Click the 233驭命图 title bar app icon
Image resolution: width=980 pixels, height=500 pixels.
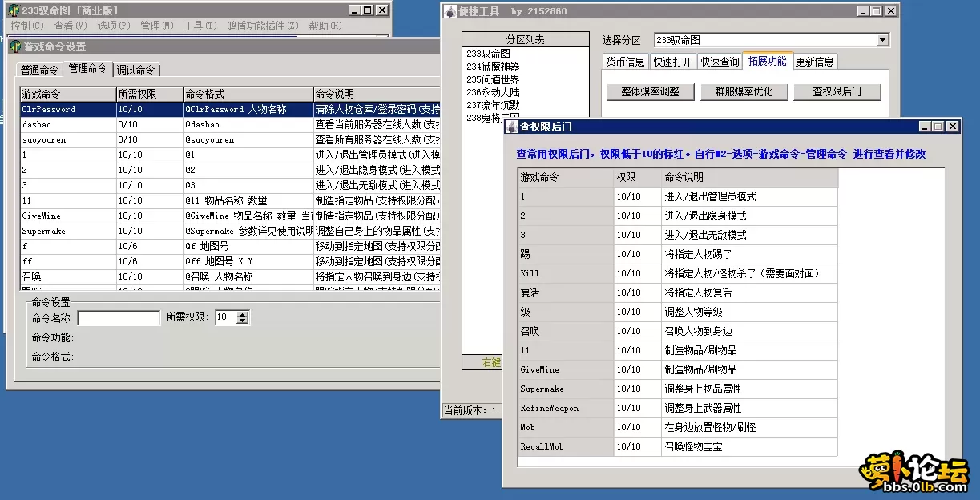[x=14, y=10]
